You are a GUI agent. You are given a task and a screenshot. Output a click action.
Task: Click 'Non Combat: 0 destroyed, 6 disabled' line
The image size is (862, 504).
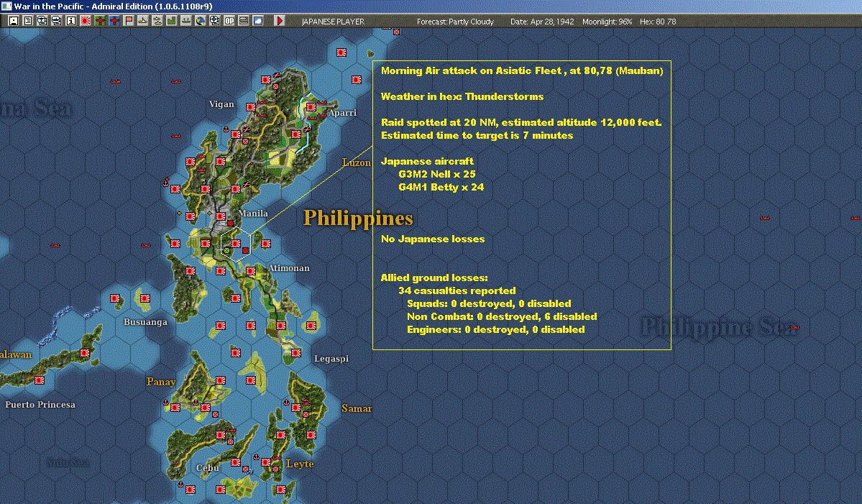pyautogui.click(x=502, y=316)
